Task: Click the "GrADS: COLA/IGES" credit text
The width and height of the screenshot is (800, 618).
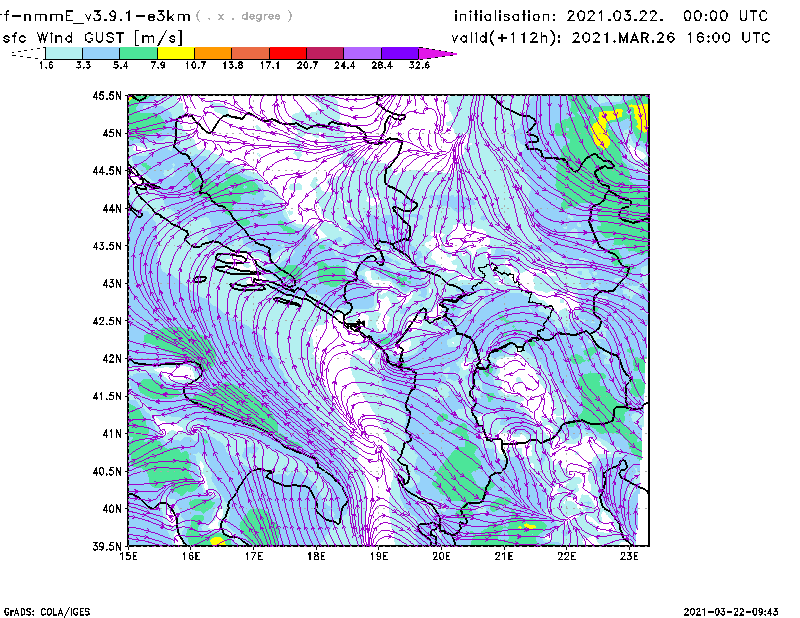Action: 47,612
